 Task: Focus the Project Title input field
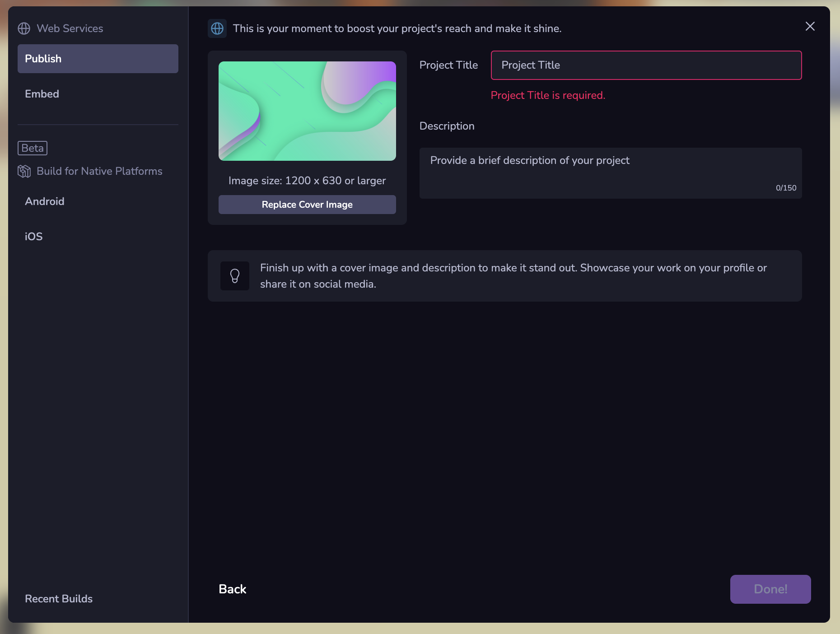pyautogui.click(x=646, y=65)
